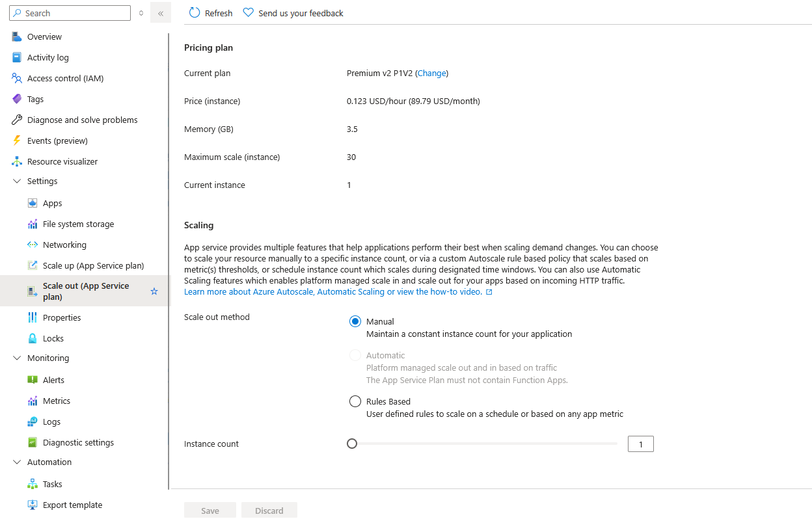Click the Instance count number field
This screenshot has height=519, width=812.
click(641, 444)
